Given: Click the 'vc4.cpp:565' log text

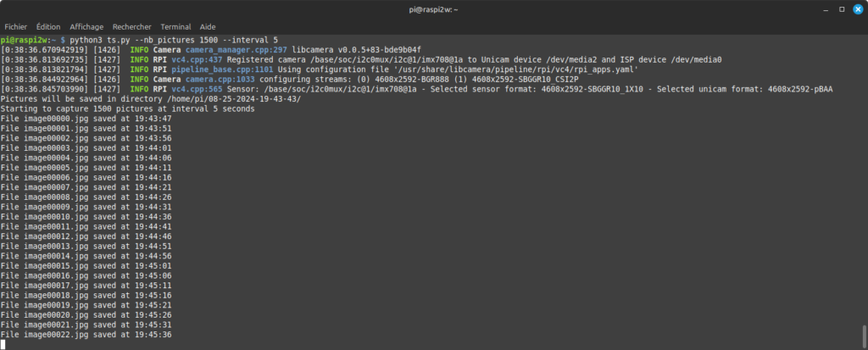Looking at the screenshot, I should pyautogui.click(x=197, y=89).
